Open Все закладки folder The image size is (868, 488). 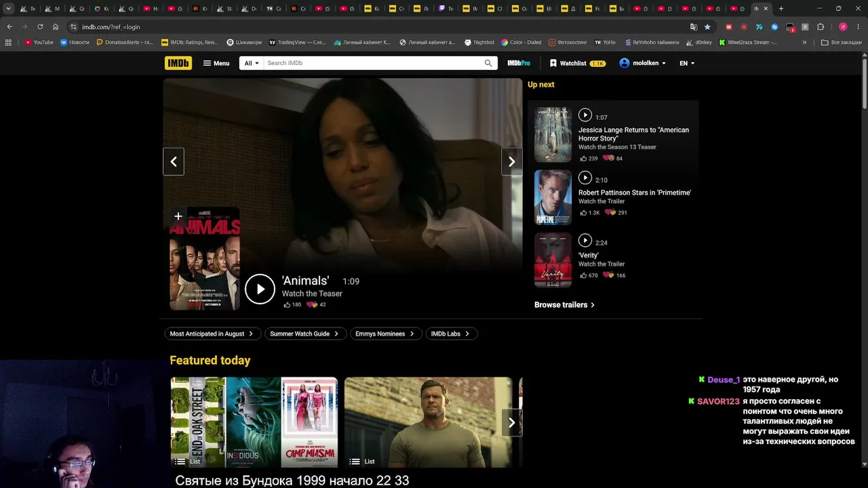(842, 42)
